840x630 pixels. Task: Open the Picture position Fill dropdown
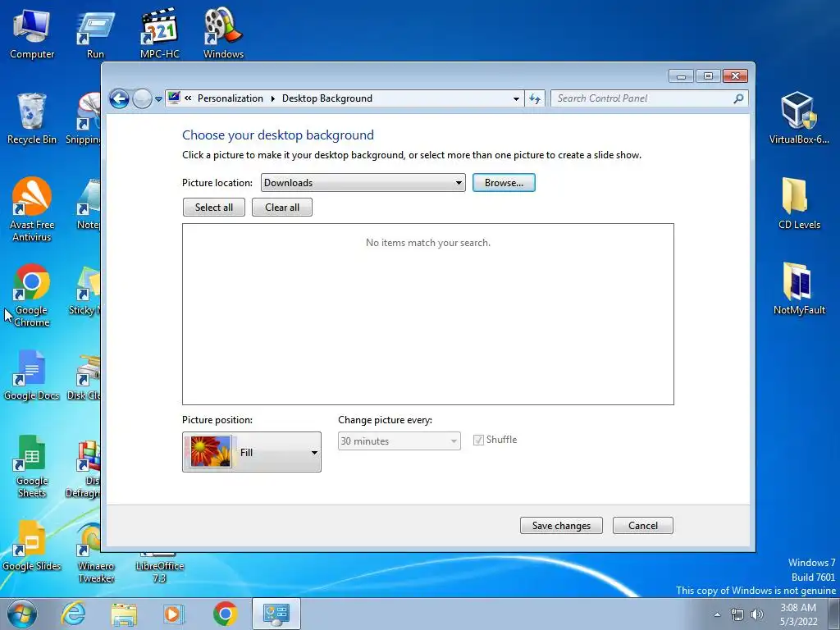point(252,452)
